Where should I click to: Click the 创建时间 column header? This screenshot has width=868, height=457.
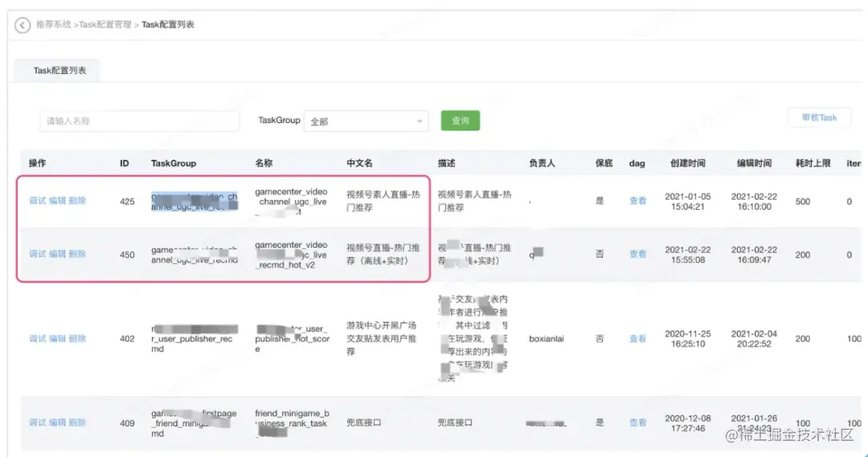687,163
